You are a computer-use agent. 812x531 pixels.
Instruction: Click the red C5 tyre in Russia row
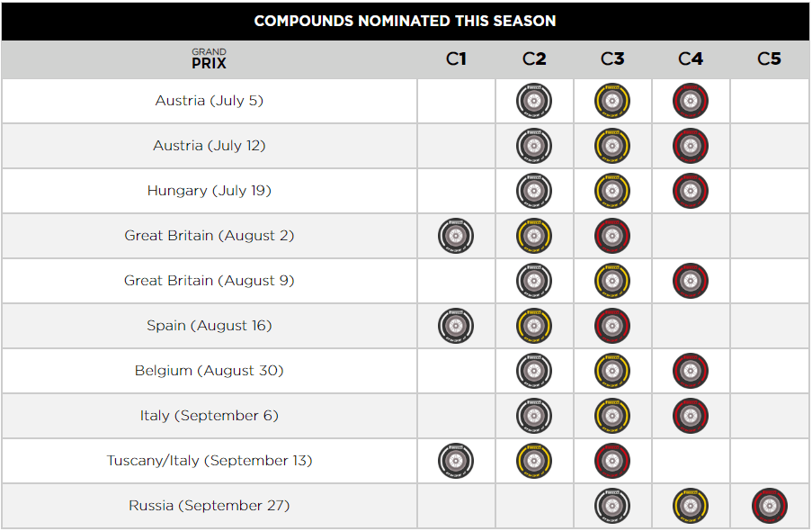770,506
